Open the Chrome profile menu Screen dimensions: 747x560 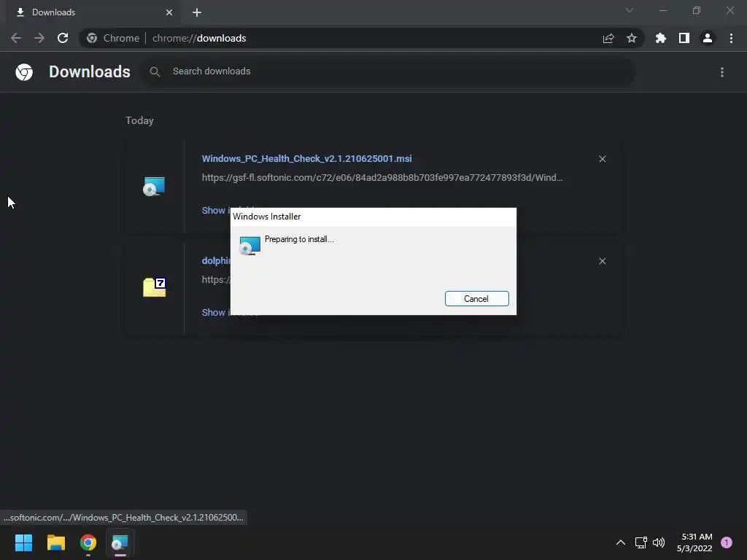tap(707, 38)
